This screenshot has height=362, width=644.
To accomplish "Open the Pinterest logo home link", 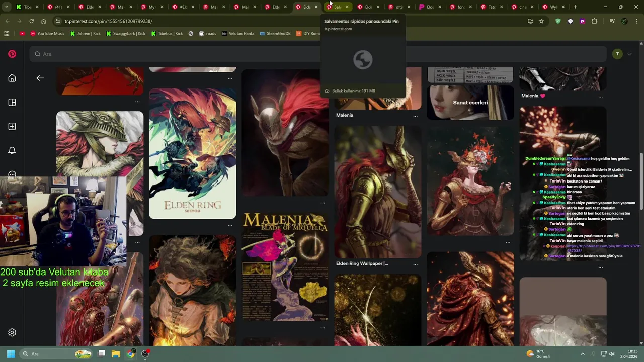I will coord(12,54).
